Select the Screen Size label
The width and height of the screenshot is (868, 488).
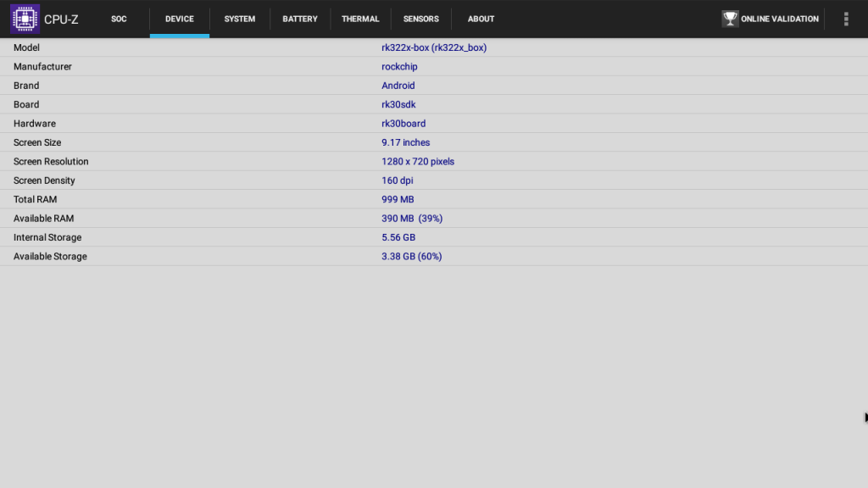point(37,142)
